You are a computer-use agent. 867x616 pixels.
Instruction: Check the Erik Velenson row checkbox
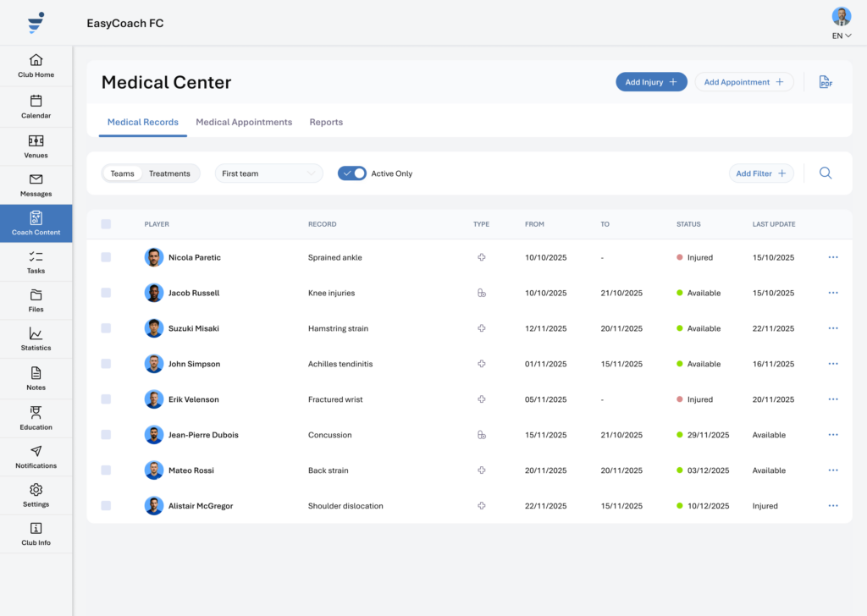point(106,399)
